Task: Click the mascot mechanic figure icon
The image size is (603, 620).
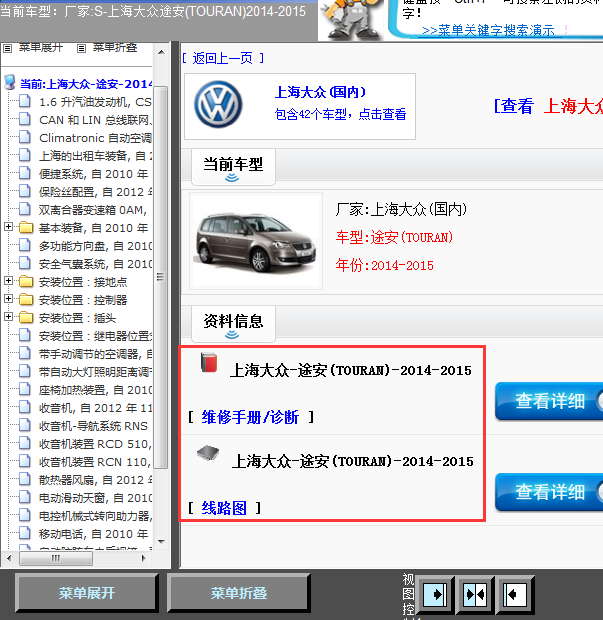Action: [x=351, y=19]
